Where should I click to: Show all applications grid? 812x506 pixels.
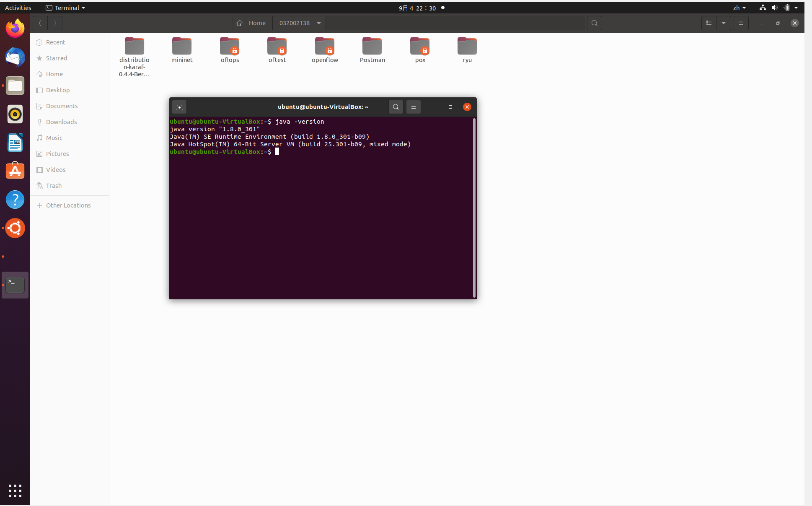[x=15, y=490]
